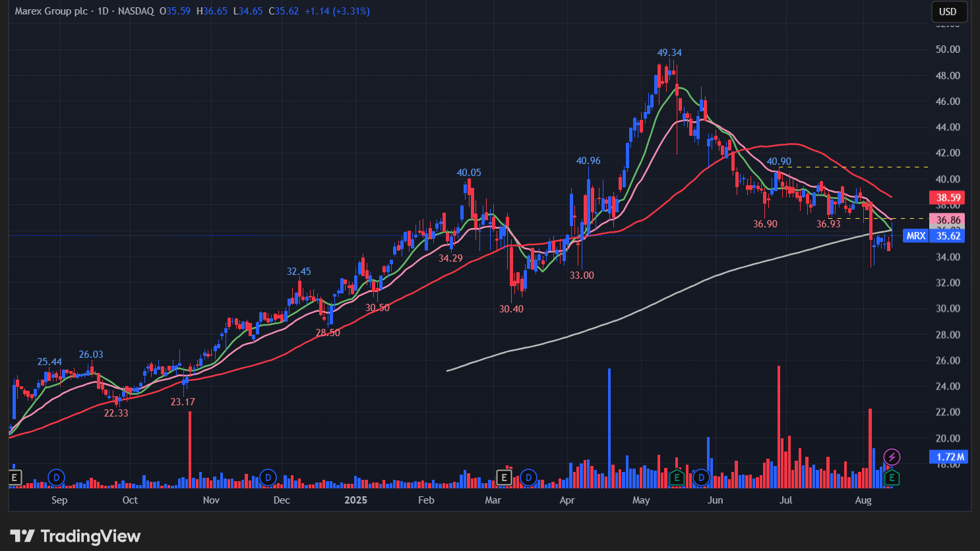The width and height of the screenshot is (980, 551).
Task: Click the 22.00 price axis label
Action: pyautogui.click(x=948, y=413)
